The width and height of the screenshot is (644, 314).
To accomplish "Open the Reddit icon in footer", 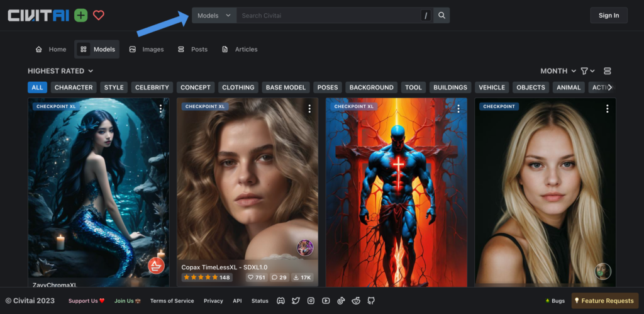I will (356, 301).
